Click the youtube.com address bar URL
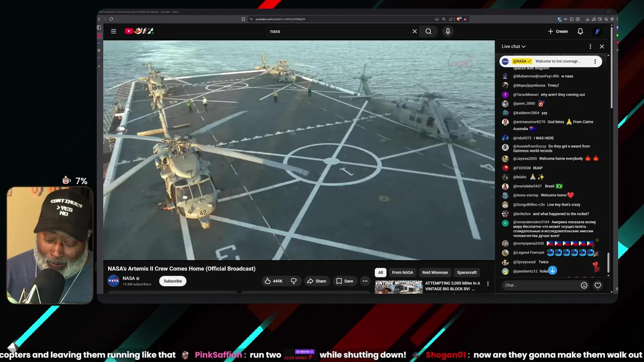The height and width of the screenshot is (362, 644). click(280, 19)
